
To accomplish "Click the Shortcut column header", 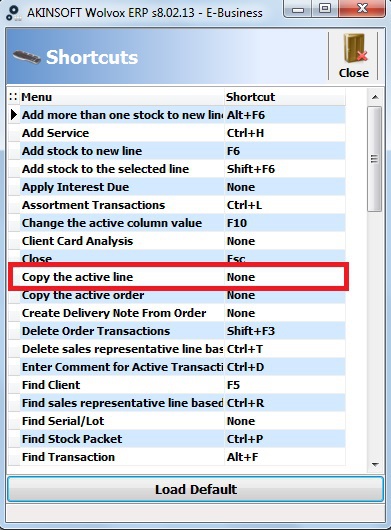I will point(285,97).
